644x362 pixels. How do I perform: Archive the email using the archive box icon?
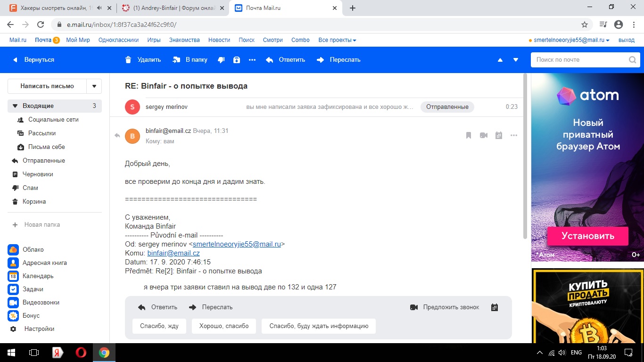(237, 60)
